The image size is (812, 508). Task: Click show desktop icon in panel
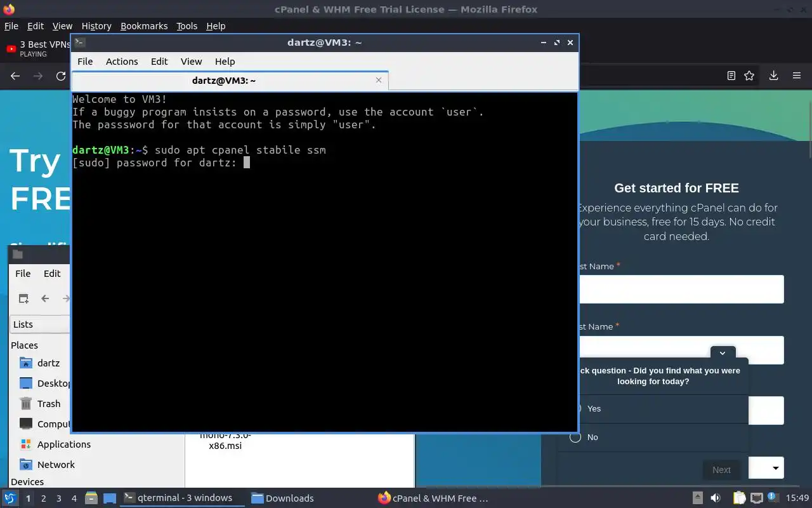coord(110,498)
